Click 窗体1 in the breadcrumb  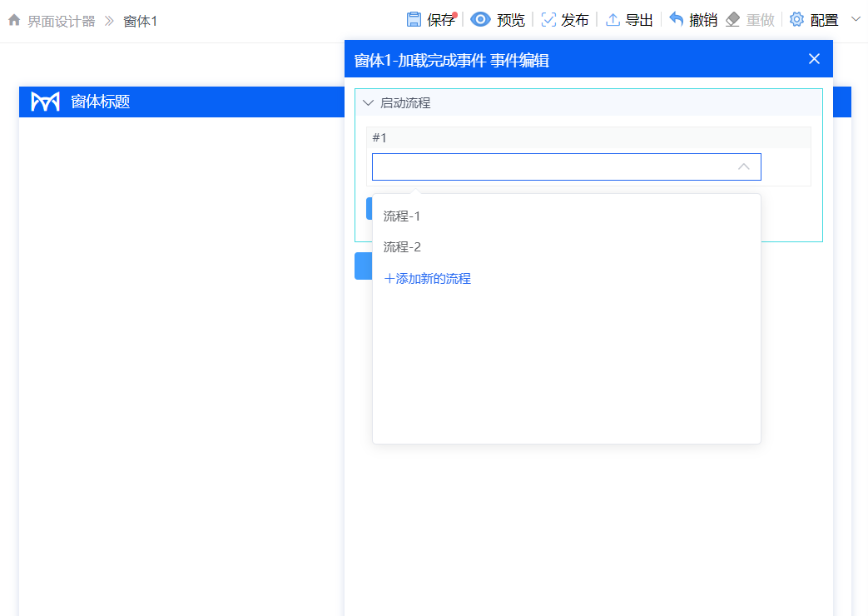pyautogui.click(x=140, y=21)
